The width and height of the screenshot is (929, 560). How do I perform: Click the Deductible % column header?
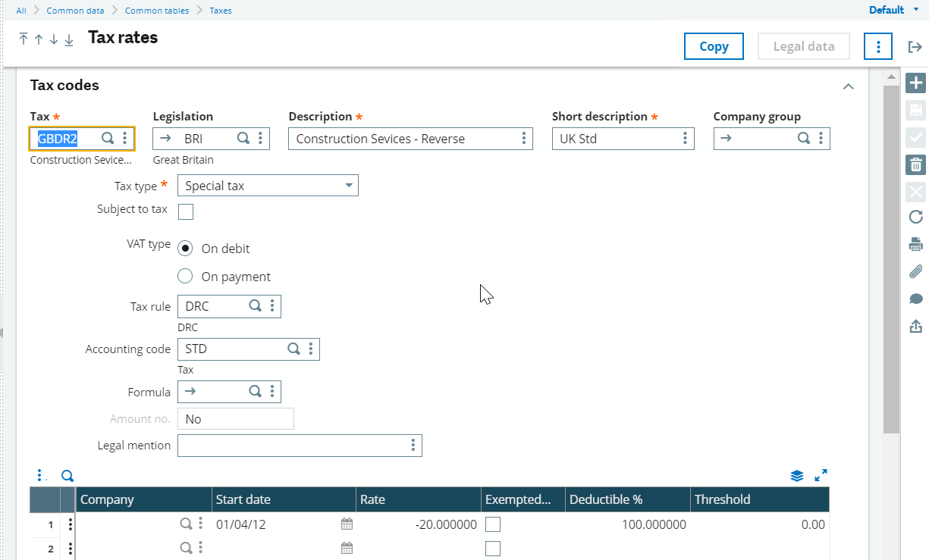(x=627, y=499)
